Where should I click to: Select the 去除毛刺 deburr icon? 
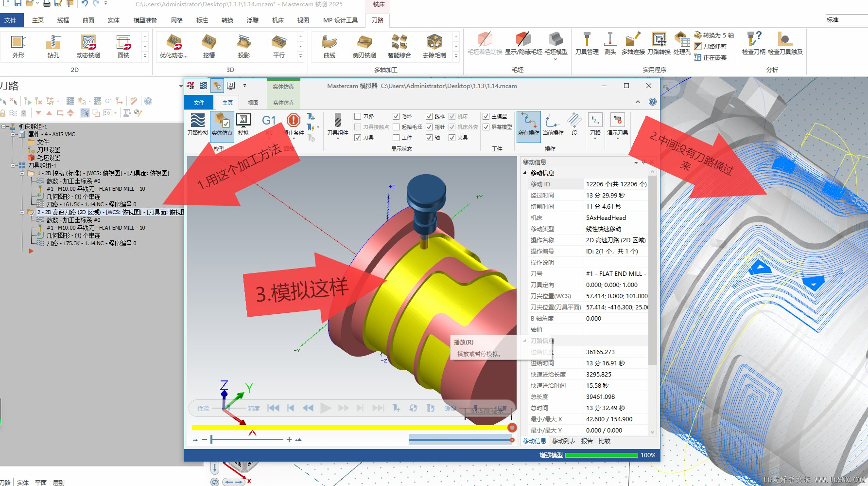click(434, 47)
